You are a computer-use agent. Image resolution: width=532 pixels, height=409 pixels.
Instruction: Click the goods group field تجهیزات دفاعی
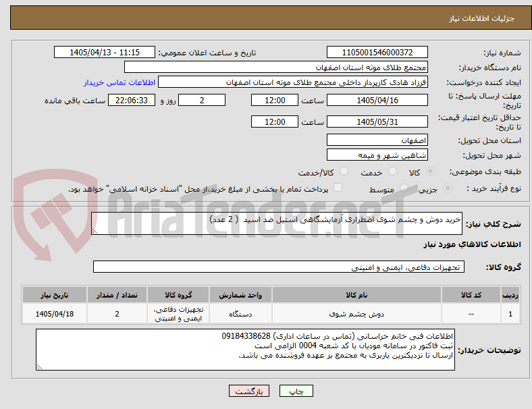279,267
